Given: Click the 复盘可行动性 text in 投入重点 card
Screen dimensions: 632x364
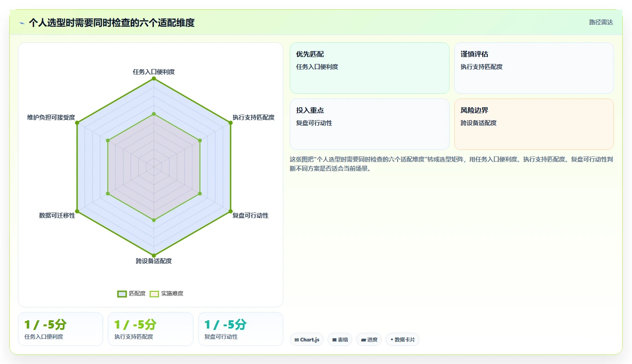Looking at the screenshot, I should pos(314,123).
